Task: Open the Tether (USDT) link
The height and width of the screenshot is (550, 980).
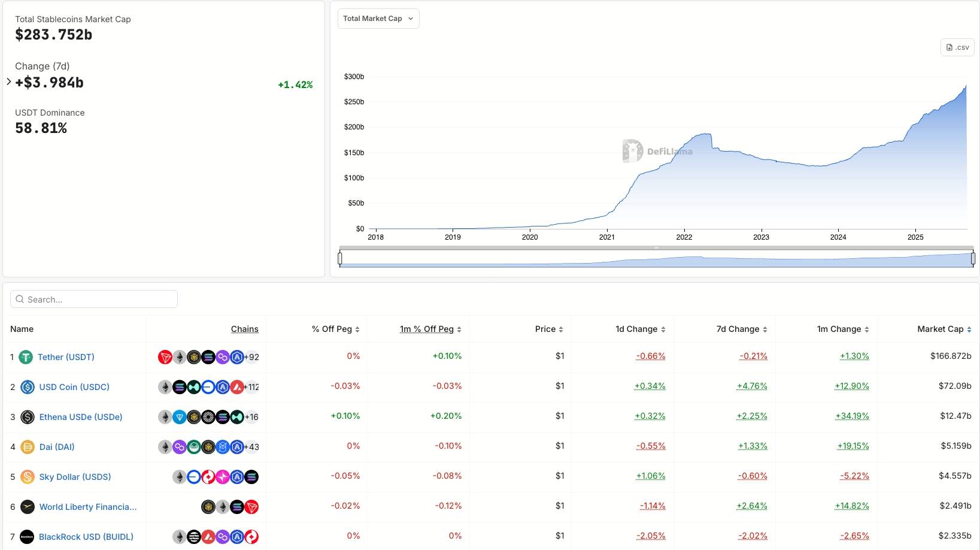Action: click(x=66, y=357)
